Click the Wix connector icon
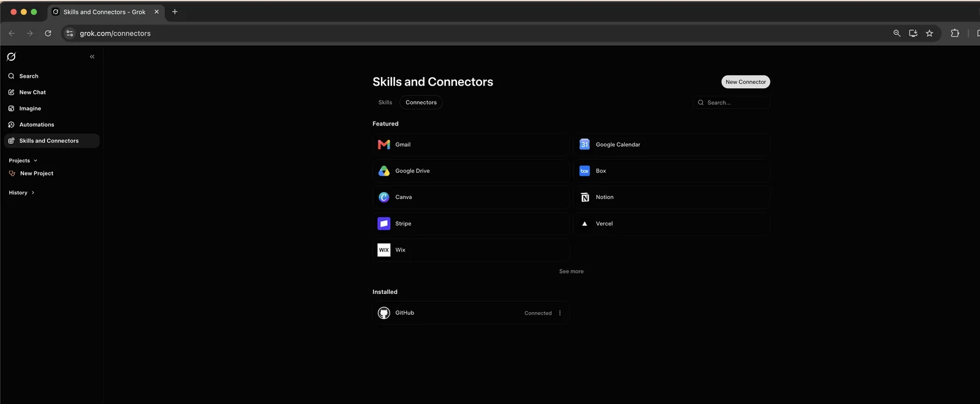 point(384,250)
